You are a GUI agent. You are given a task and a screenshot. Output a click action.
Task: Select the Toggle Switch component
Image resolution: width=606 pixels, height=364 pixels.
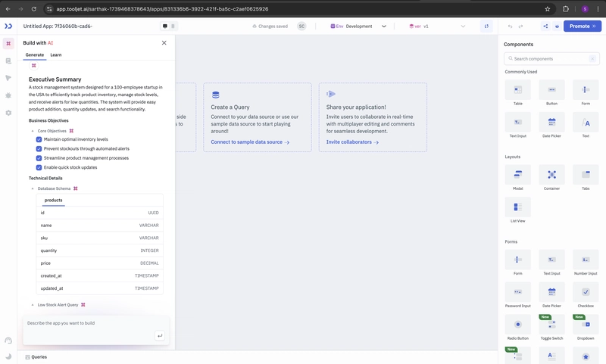click(x=552, y=328)
